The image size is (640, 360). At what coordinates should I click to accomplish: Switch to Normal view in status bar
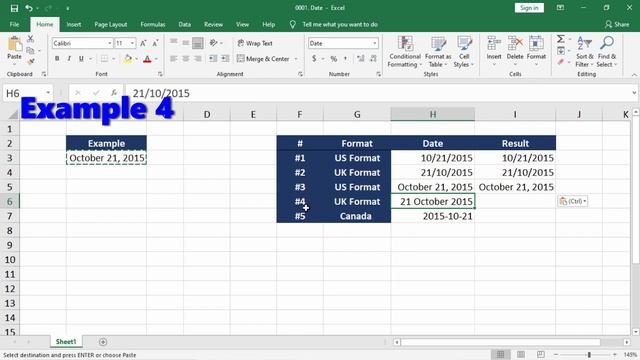(500, 354)
